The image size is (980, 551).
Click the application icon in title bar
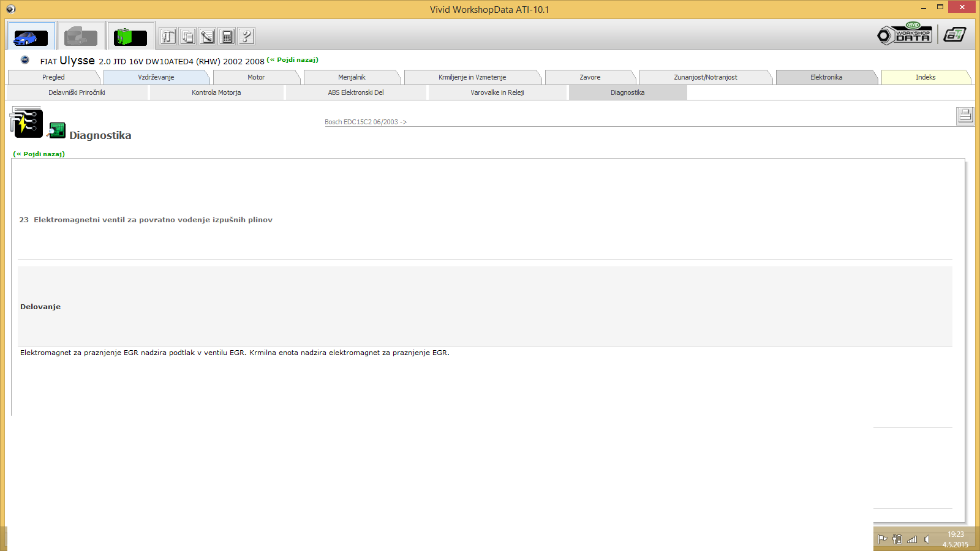click(x=10, y=9)
